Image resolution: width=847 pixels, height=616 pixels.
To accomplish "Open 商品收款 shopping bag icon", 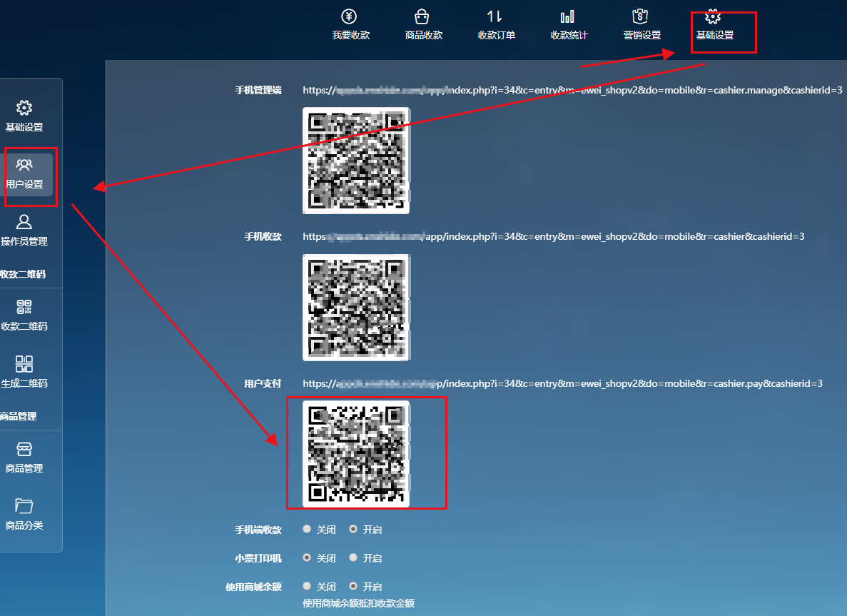I will point(422,17).
